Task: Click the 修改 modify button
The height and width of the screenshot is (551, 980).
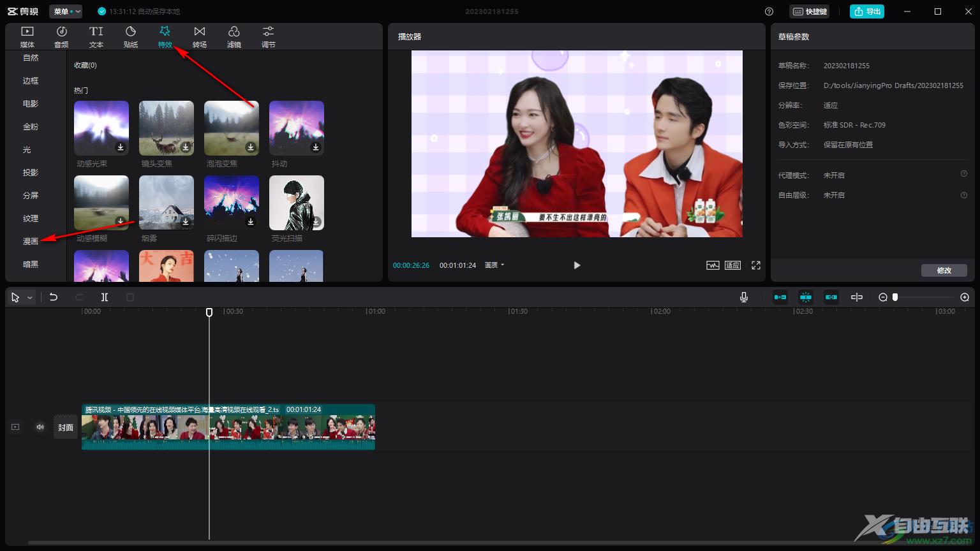Action: 944,270
